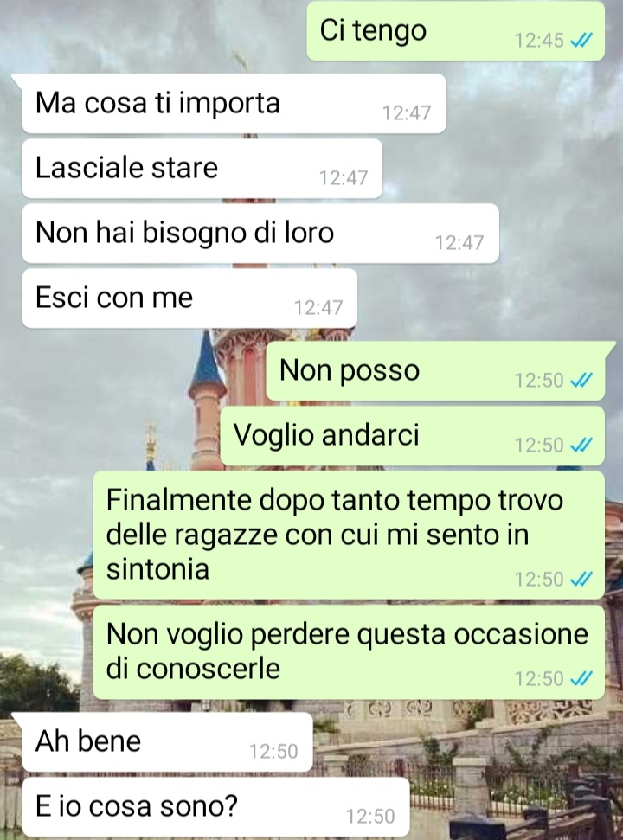The height and width of the screenshot is (840, 623).
Task: Select the 'Voglio andarci' bubble
Action: (413, 435)
